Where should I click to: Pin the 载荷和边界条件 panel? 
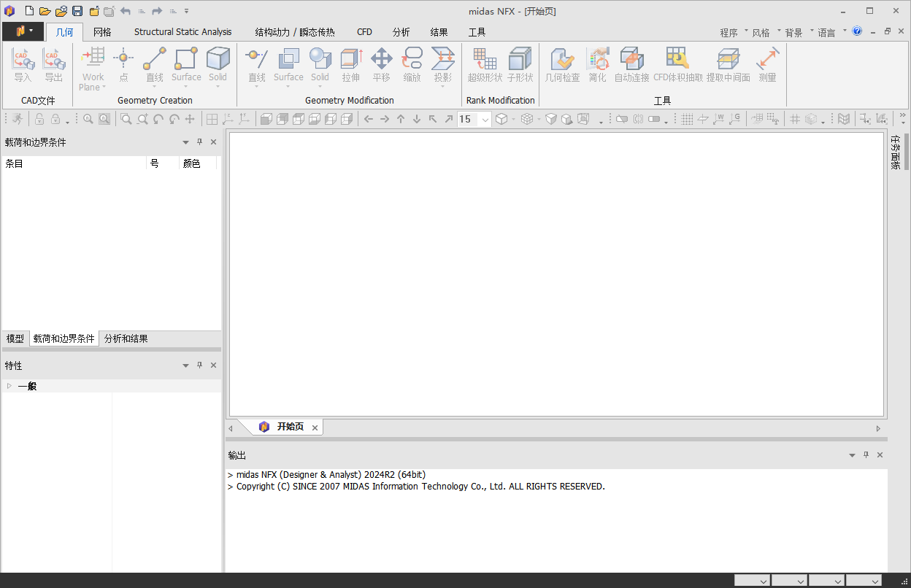point(200,142)
